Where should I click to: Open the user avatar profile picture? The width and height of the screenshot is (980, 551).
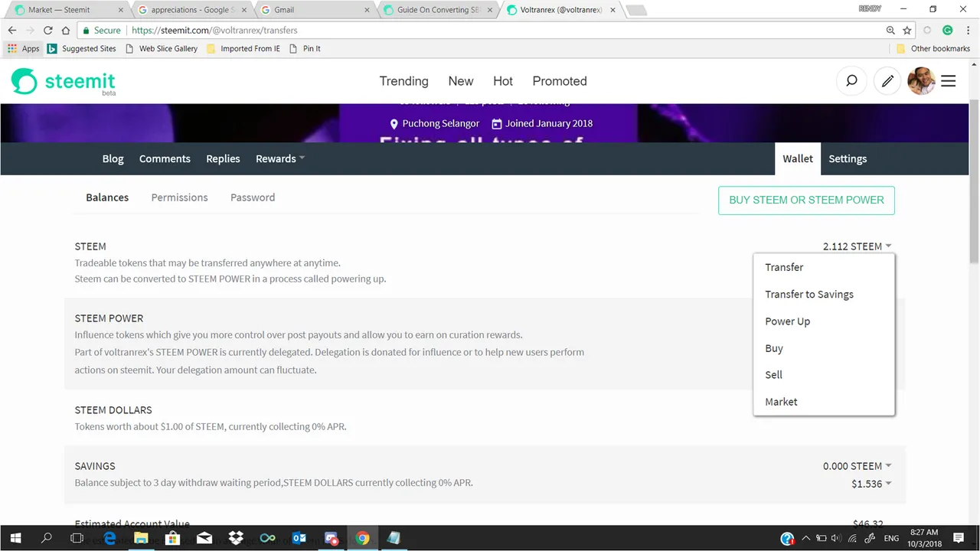[921, 81]
